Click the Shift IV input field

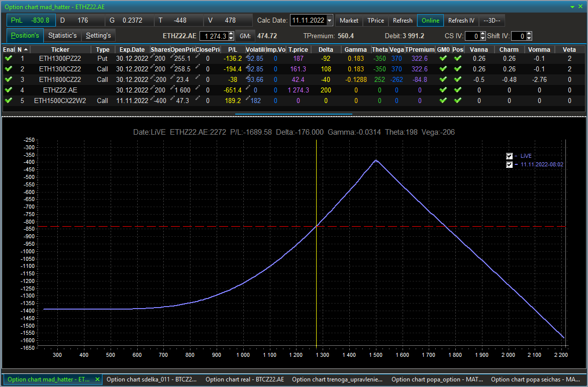point(519,36)
